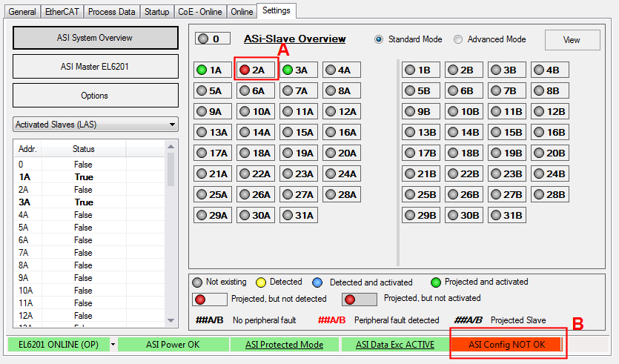The height and width of the screenshot is (364, 619).
Task: Open Activated Slaves (LAS) dropdown
Action: click(95, 125)
